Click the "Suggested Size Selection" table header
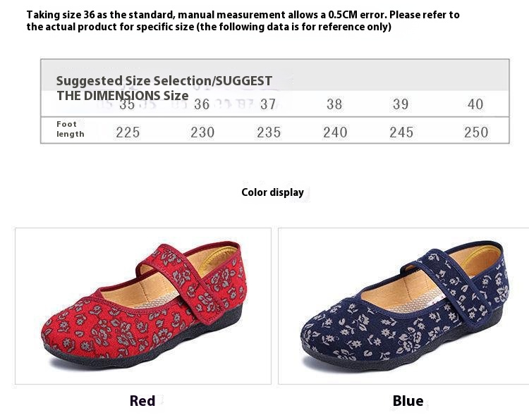The width and height of the screenshot is (529, 420). (164, 81)
